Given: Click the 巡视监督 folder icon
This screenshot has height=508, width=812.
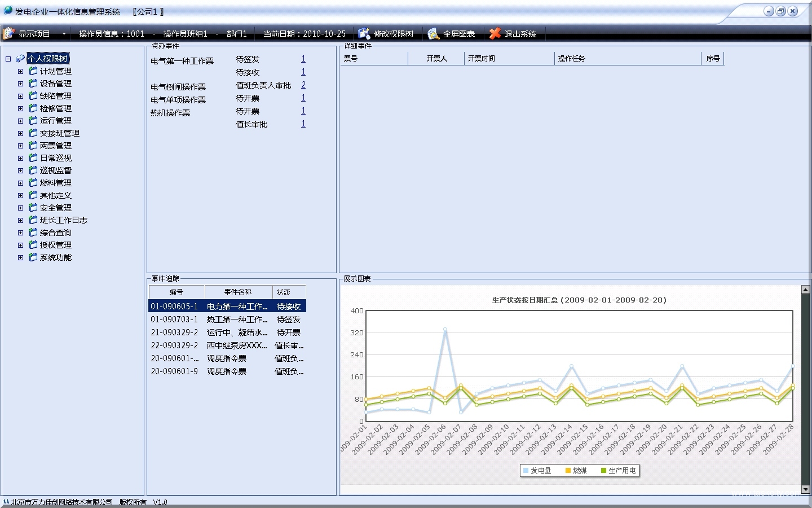Looking at the screenshot, I should point(33,170).
